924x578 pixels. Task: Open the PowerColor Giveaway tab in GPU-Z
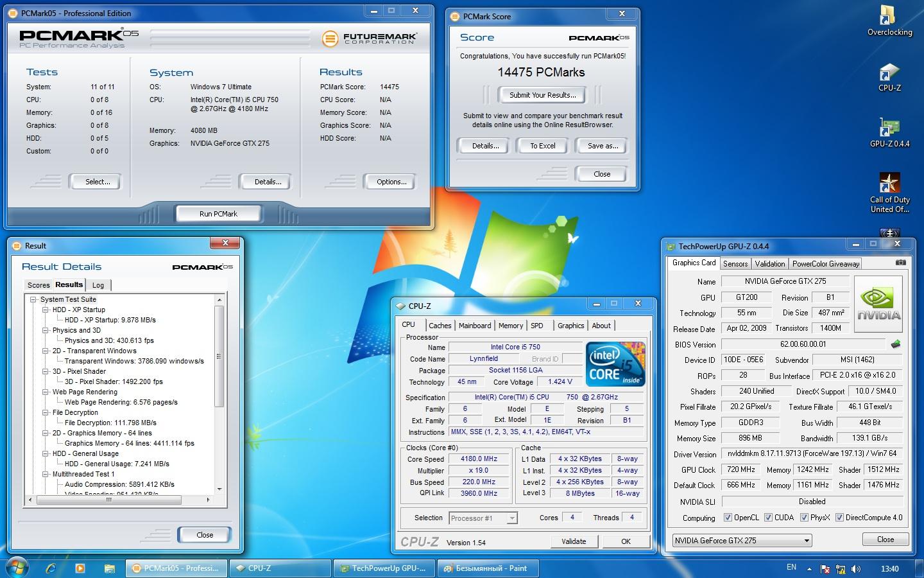pyautogui.click(x=825, y=264)
